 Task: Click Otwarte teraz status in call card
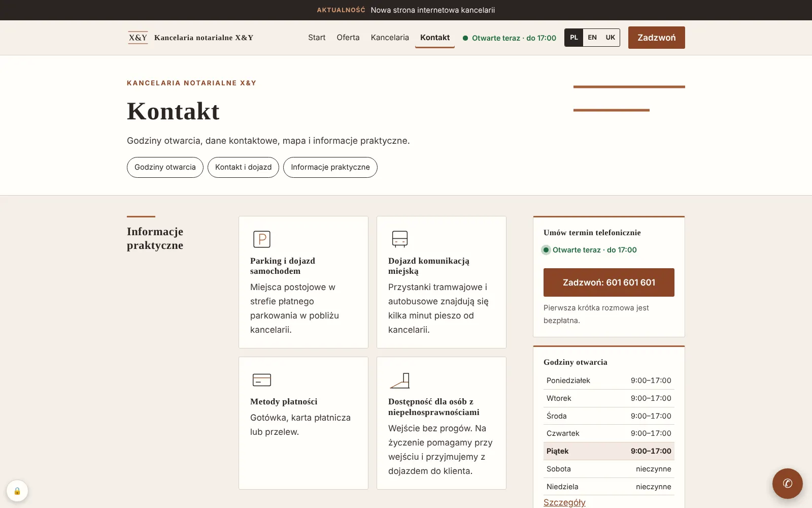[x=595, y=250]
